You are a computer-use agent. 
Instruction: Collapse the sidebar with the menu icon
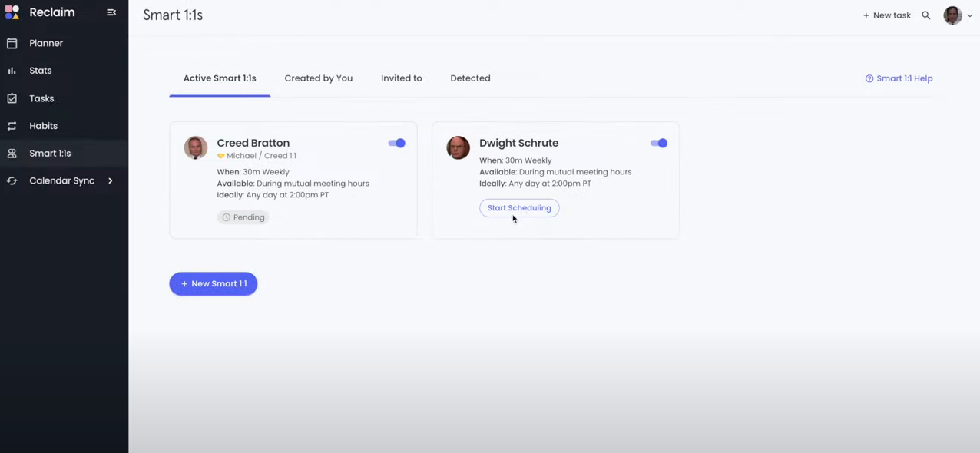click(x=111, y=12)
